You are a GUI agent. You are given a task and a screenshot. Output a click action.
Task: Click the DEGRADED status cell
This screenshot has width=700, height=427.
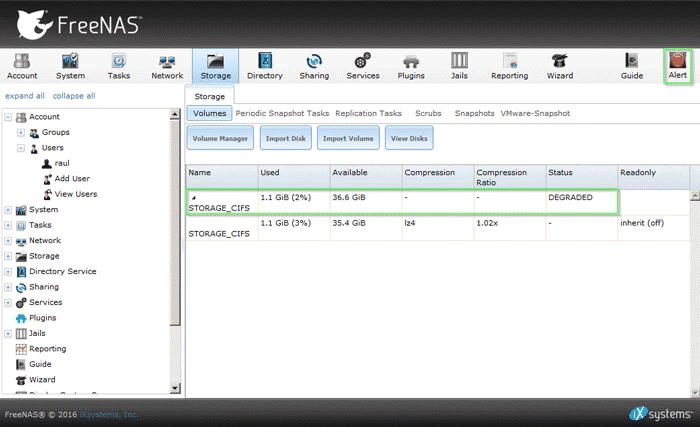[x=582, y=202]
